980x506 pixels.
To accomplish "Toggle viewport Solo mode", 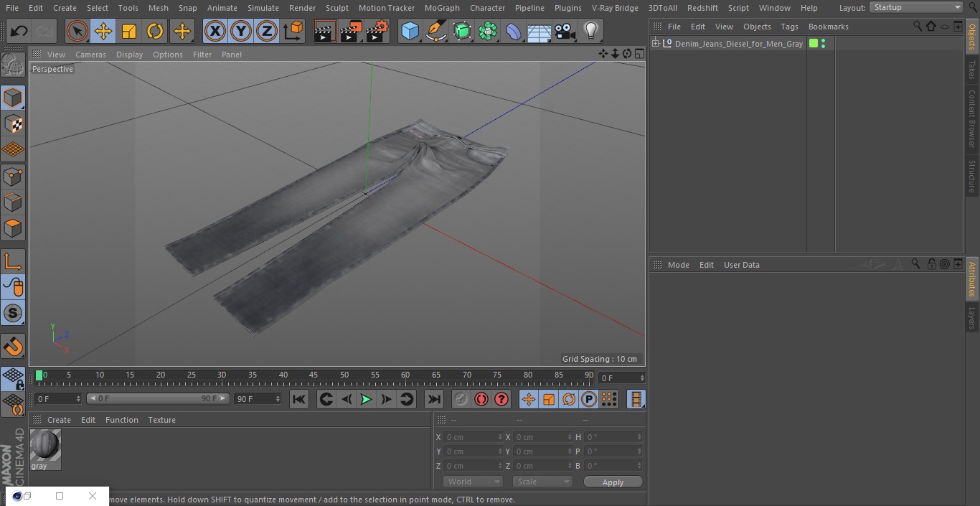I will [x=13, y=313].
